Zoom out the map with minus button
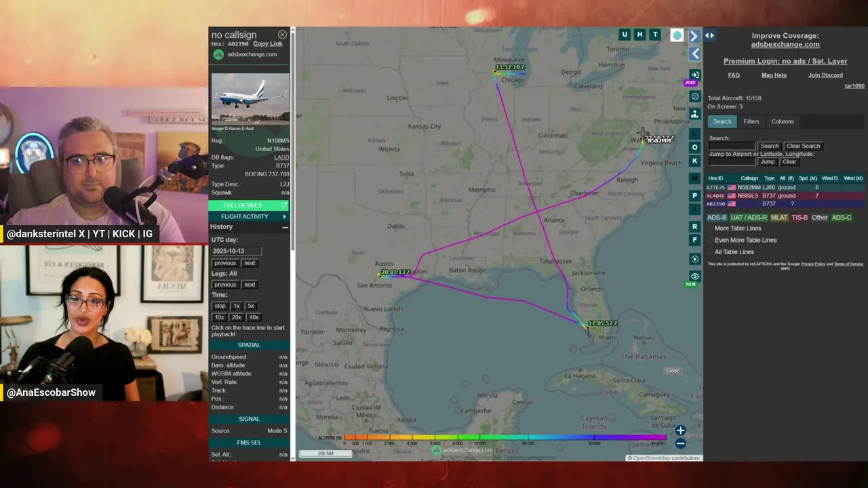 point(680,443)
